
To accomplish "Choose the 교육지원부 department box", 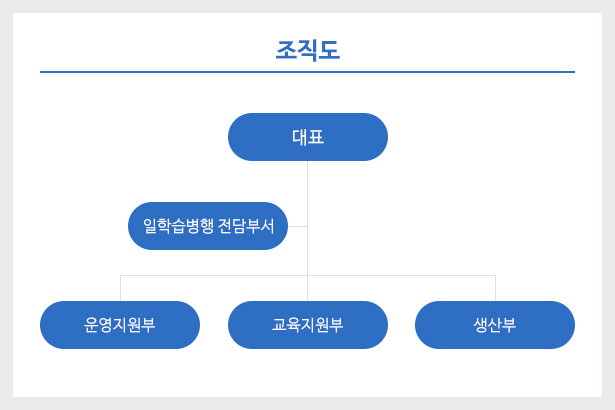I will coord(308,325).
